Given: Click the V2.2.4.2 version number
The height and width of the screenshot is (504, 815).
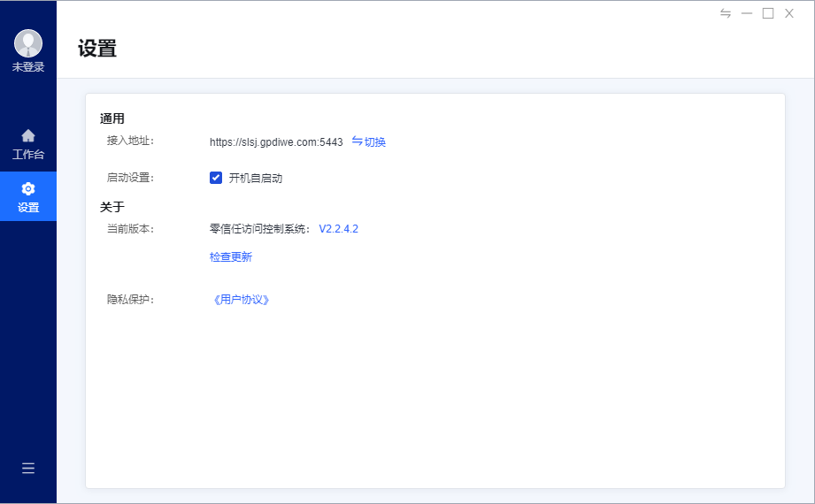Looking at the screenshot, I should (x=338, y=229).
